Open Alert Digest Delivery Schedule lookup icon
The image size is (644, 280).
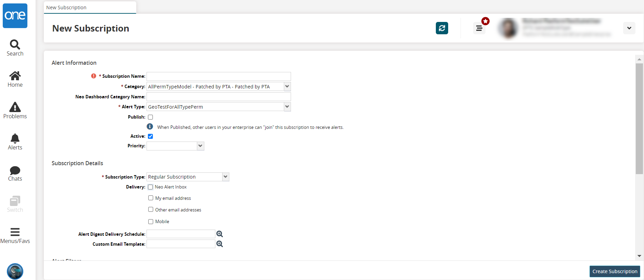[x=220, y=234]
